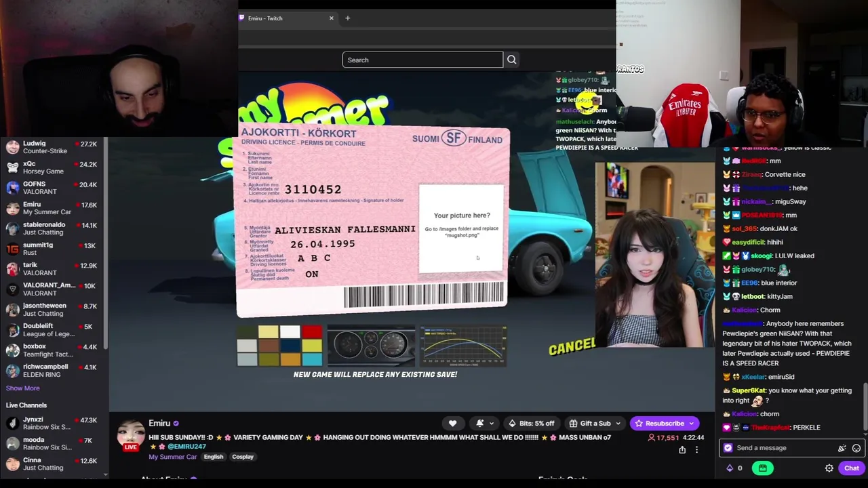Click the English tag
The height and width of the screenshot is (488, 868).
coord(213,457)
